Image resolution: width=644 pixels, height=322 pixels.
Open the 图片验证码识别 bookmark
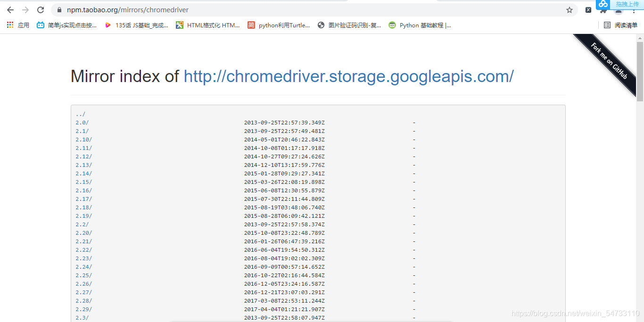[x=349, y=25]
